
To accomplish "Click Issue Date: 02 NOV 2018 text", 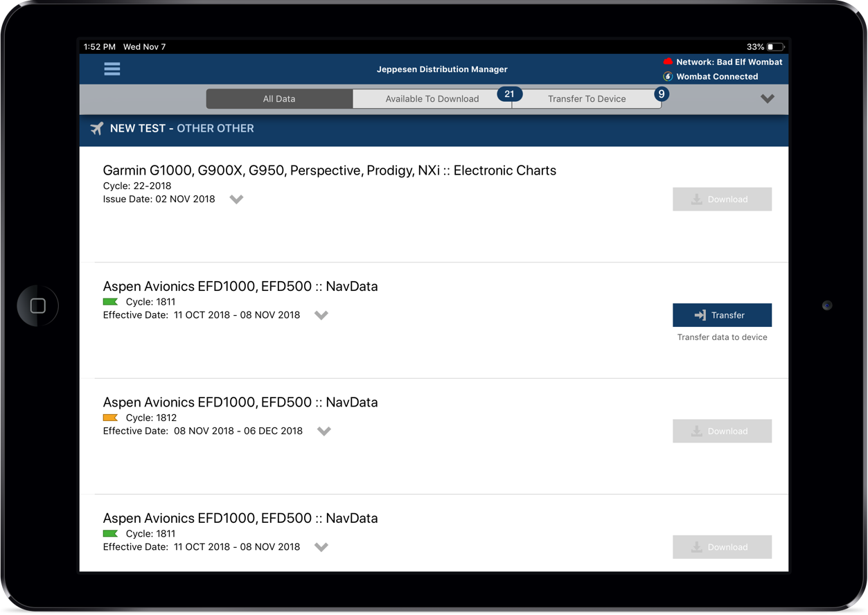I will click(159, 199).
